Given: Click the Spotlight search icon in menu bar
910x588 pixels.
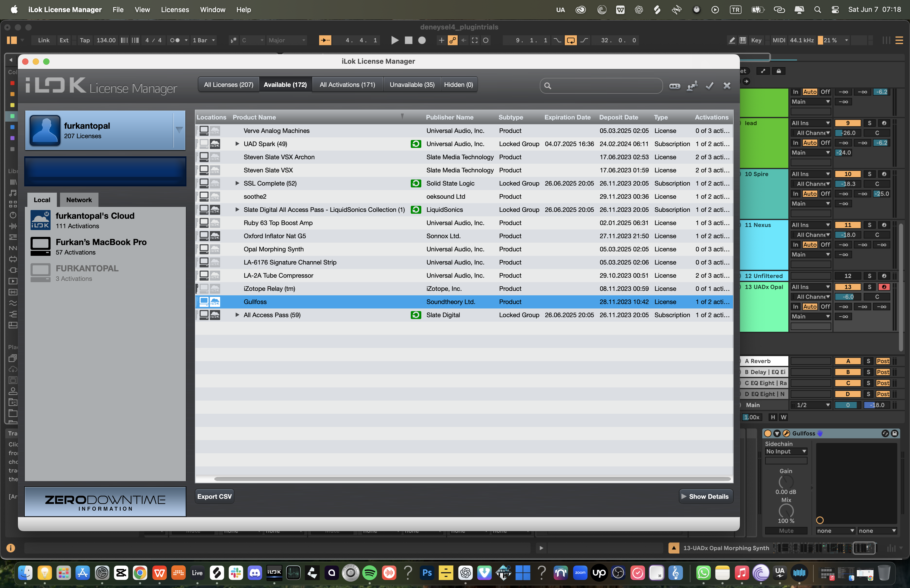Looking at the screenshot, I should coord(817,9).
